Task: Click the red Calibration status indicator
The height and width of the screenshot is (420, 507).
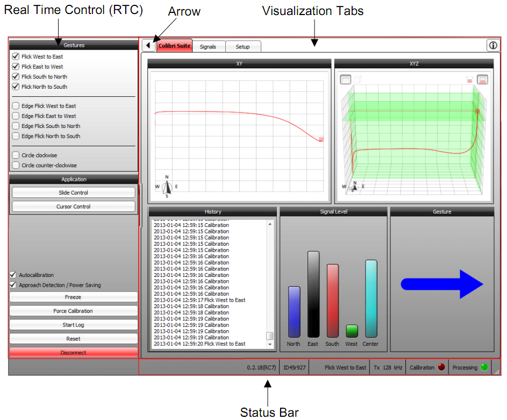Action: tap(441, 368)
